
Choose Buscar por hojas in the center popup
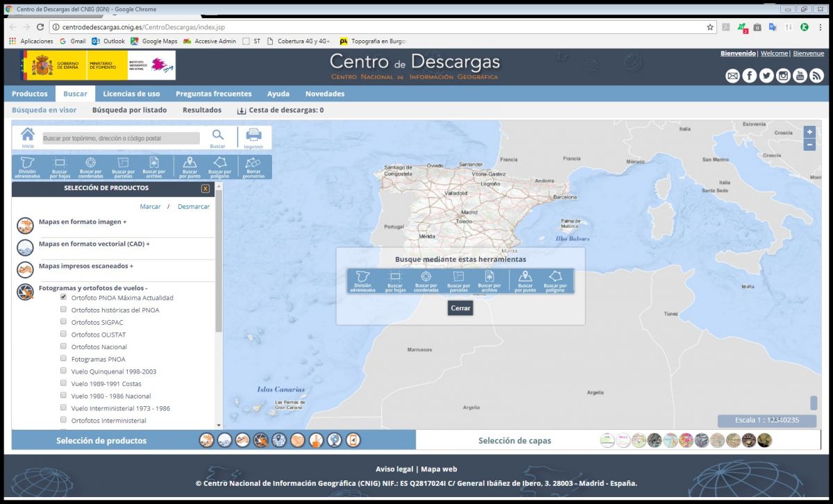point(395,281)
